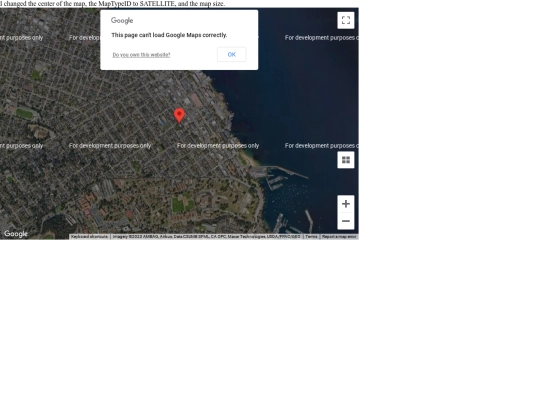Zoom out with the minus button
Viewport: 540px width, 405px height.
coord(346,221)
